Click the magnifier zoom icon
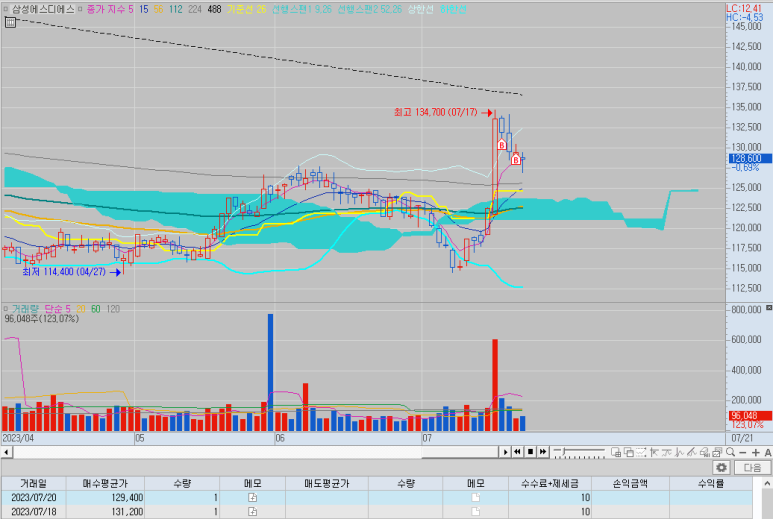773x519 pixels. click(731, 452)
